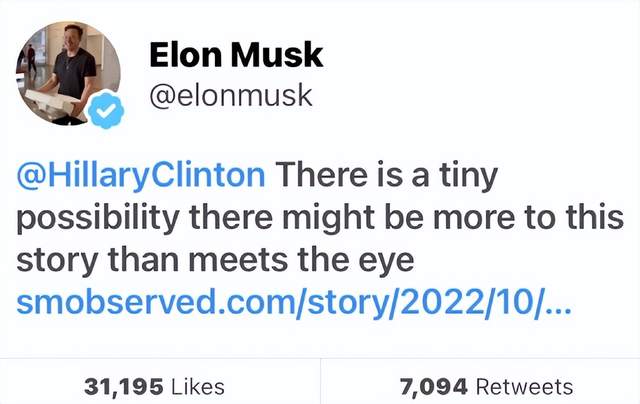640x404 pixels.
Task: Click the word Retweets
Action: (x=524, y=386)
